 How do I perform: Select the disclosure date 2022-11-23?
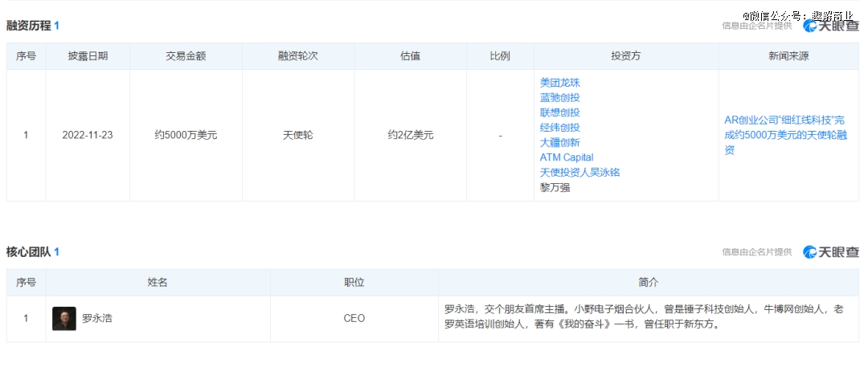88,135
